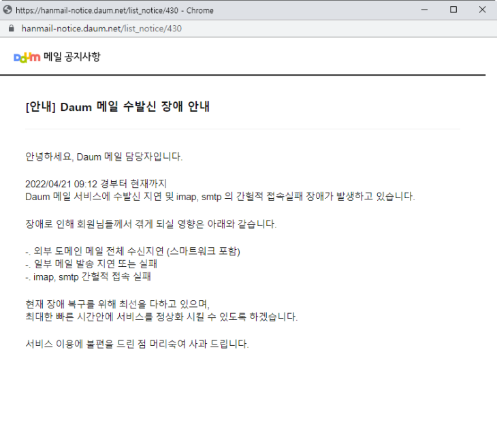The image size is (497, 448).
Task: Select the bullet '일부 메일 발송 지연 또는 실패'
Action: point(91,264)
